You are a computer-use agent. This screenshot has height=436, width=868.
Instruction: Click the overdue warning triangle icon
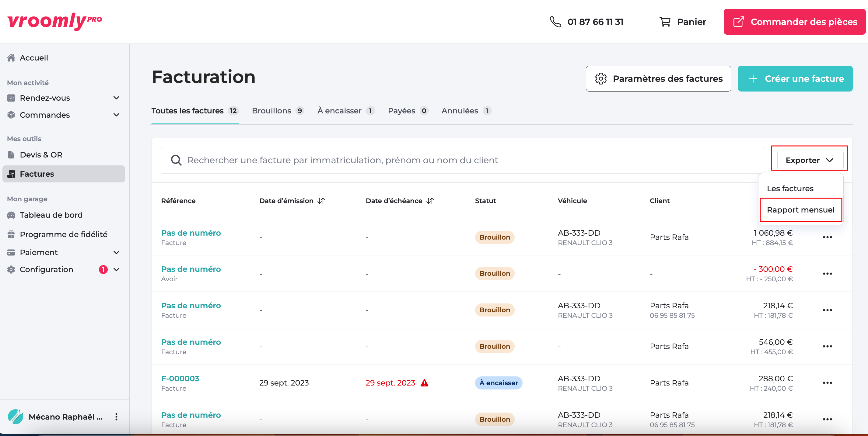[424, 383]
